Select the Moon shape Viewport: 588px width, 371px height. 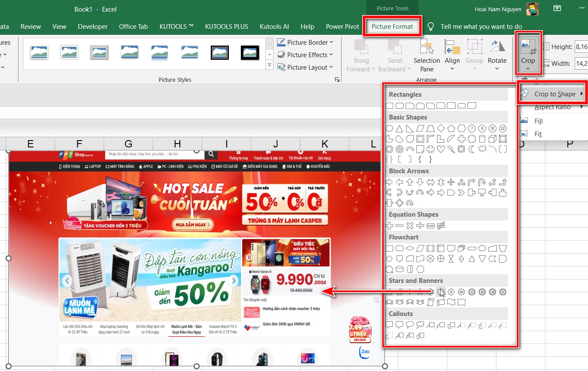click(x=472, y=149)
